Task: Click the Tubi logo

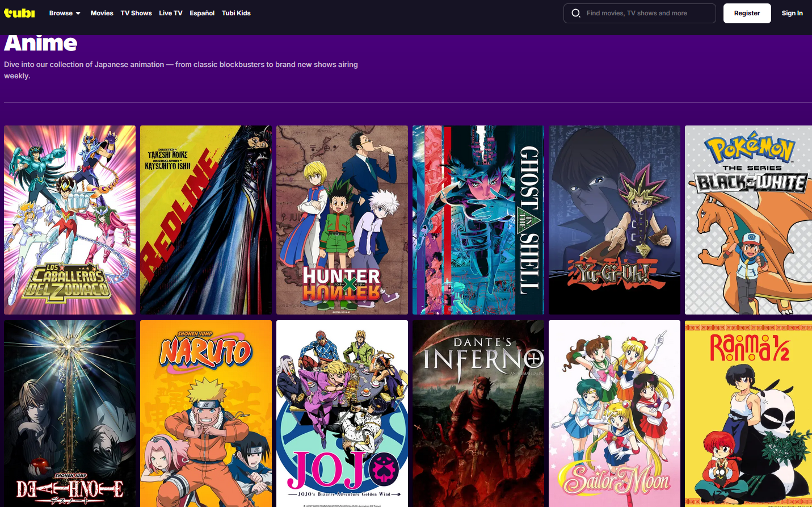Action: [x=19, y=12]
